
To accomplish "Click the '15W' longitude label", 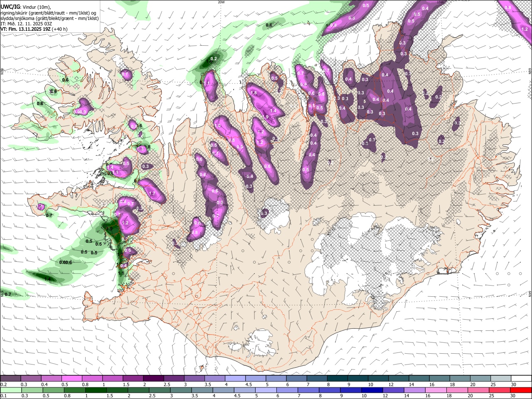I will 441,2.
